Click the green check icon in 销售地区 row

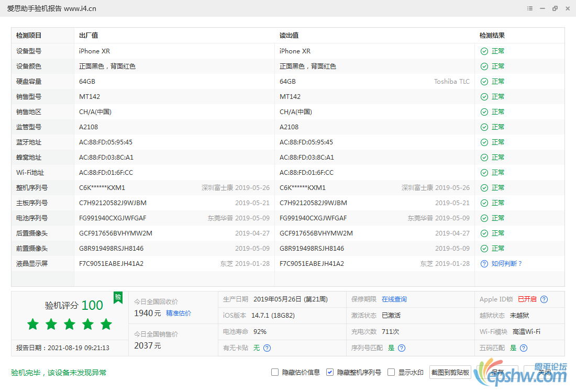[x=484, y=112]
